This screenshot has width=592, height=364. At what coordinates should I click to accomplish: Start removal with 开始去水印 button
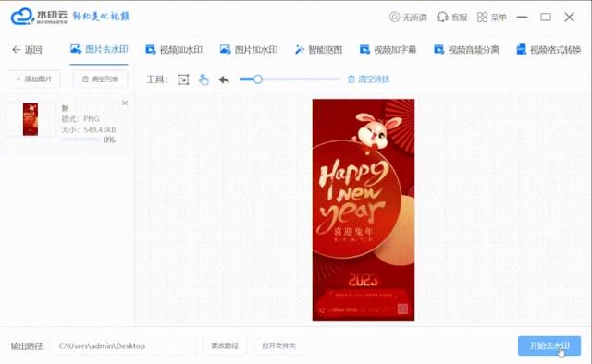pos(549,346)
